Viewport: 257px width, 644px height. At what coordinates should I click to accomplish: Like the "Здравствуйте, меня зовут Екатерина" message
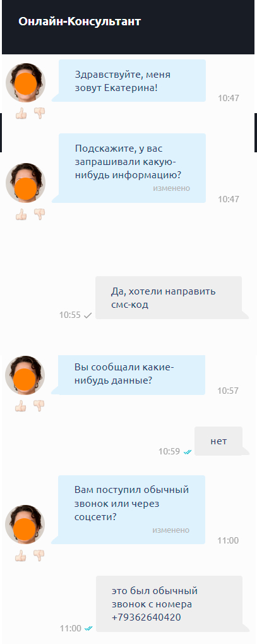coord(21,113)
